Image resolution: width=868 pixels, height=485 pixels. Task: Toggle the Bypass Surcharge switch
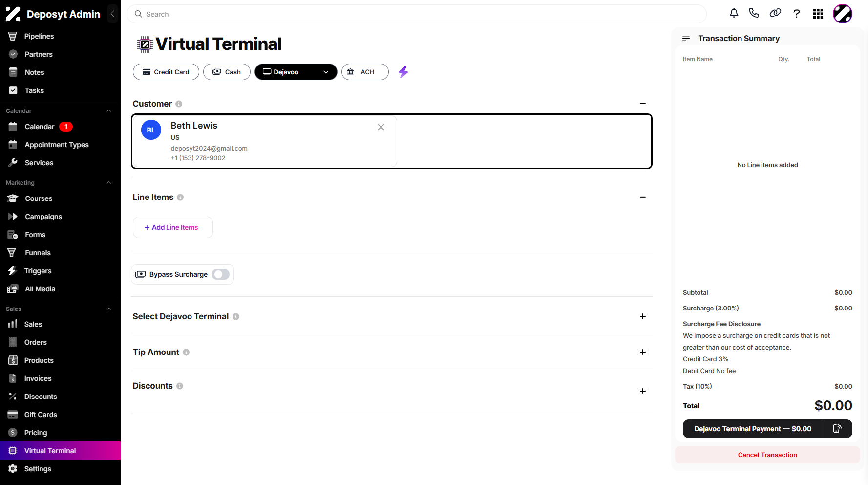click(221, 274)
